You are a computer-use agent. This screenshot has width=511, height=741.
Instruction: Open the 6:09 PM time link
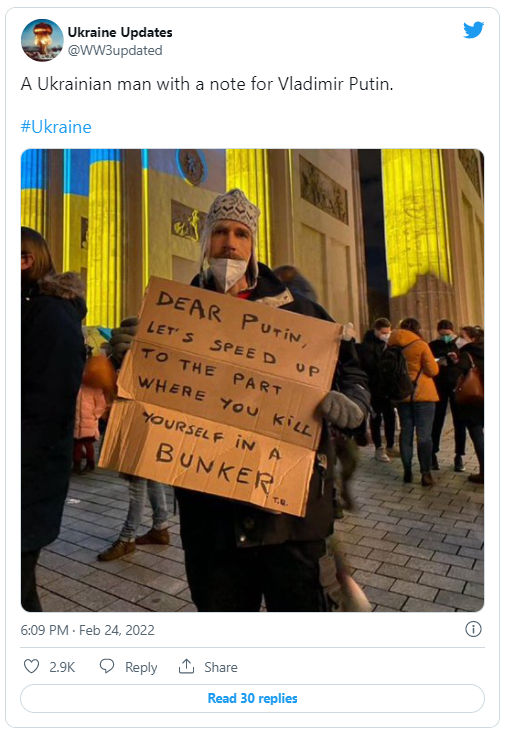44,630
